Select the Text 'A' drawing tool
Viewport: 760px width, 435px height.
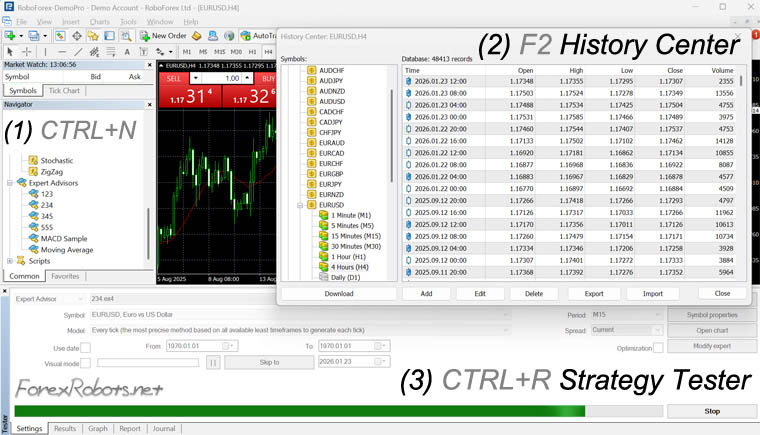[127, 51]
